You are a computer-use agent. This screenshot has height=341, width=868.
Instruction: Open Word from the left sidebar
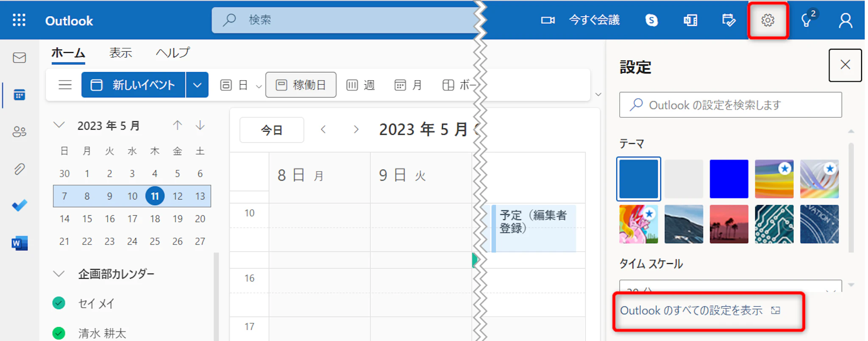tap(19, 243)
